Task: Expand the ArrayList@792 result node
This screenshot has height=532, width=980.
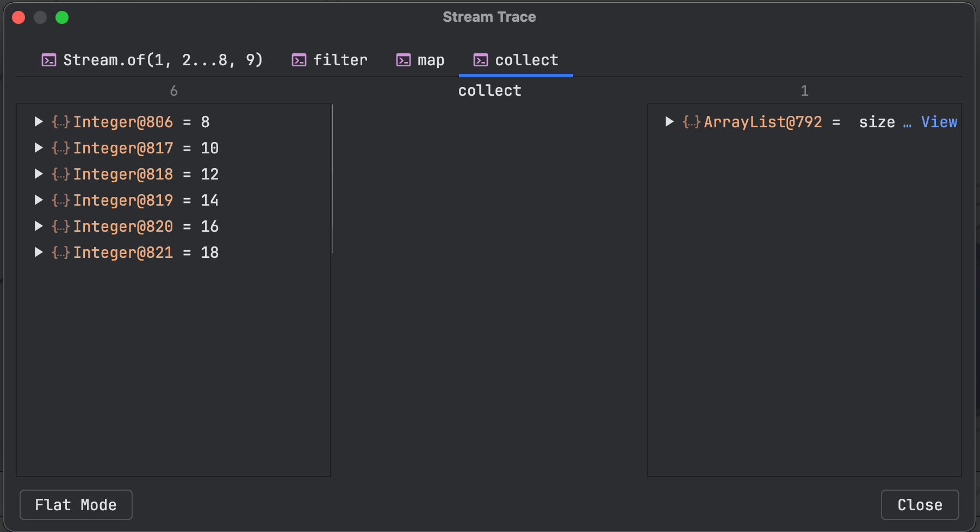Action: [x=669, y=122]
